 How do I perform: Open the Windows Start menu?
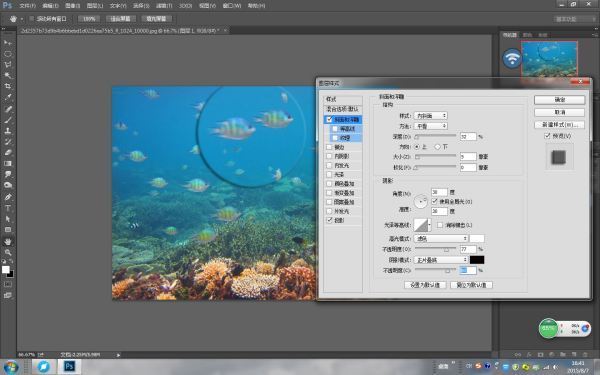[10, 367]
